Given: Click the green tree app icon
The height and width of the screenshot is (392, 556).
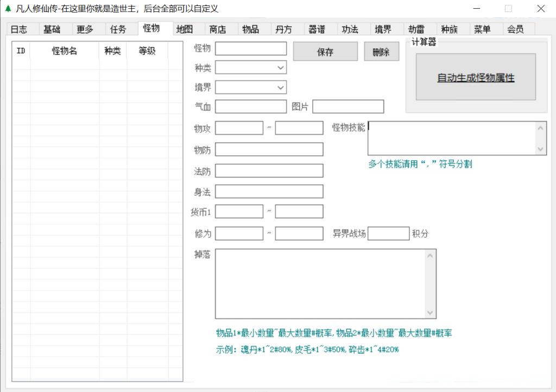Looking at the screenshot, I should [8, 9].
